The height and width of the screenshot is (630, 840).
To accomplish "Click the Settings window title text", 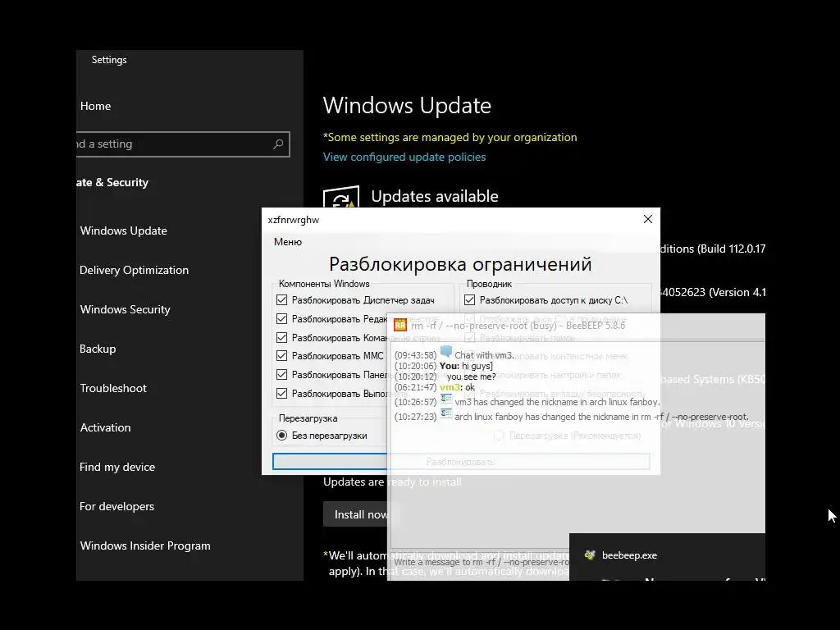I will click(x=109, y=59).
